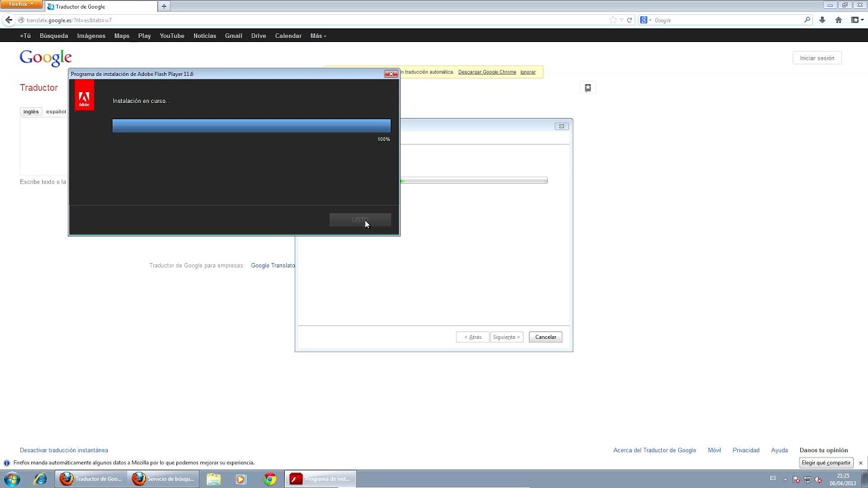Open Windows Media Player from taskbar
868x488 pixels.
[x=241, y=479]
